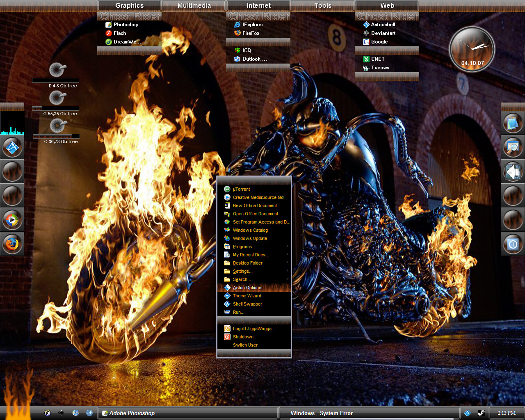Switch to Adobe Photoshop taskbar button

[x=188, y=413]
